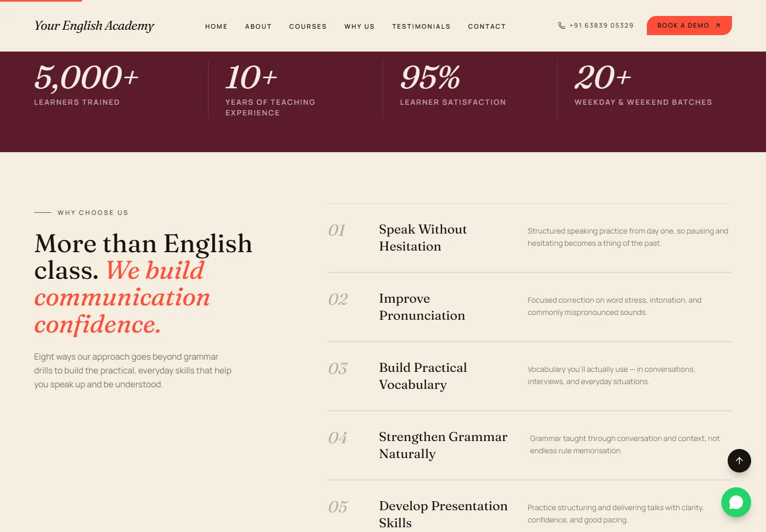Click Weekday & Weekend Batches label
Viewport: 766px width, 532px height.
[x=643, y=102]
